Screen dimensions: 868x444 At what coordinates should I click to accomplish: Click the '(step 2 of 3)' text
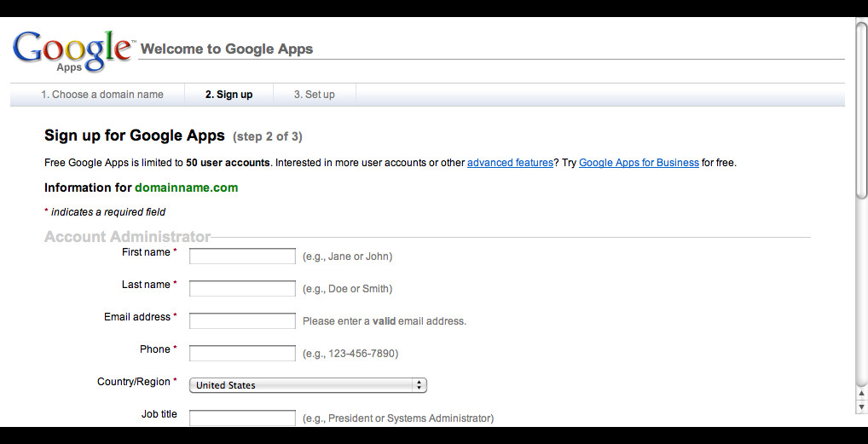[x=268, y=136]
